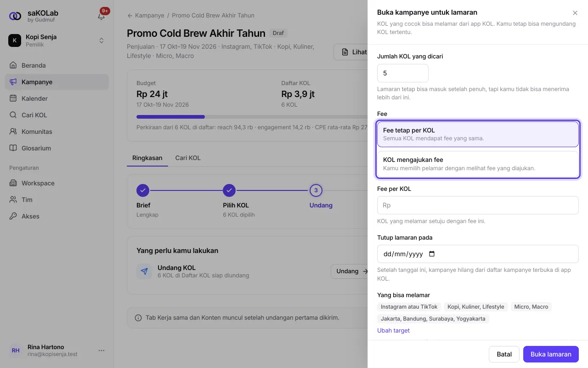Click the RH user avatar
This screenshot has height=368, width=588.
tap(16, 351)
